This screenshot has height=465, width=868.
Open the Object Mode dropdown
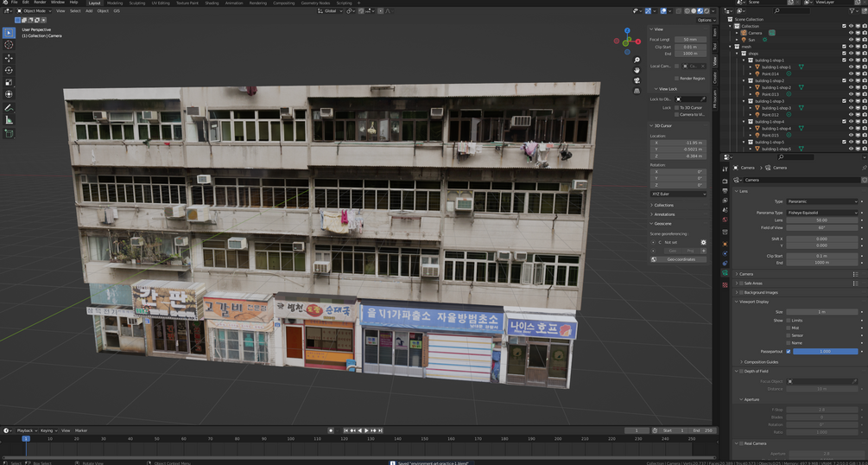(x=35, y=10)
